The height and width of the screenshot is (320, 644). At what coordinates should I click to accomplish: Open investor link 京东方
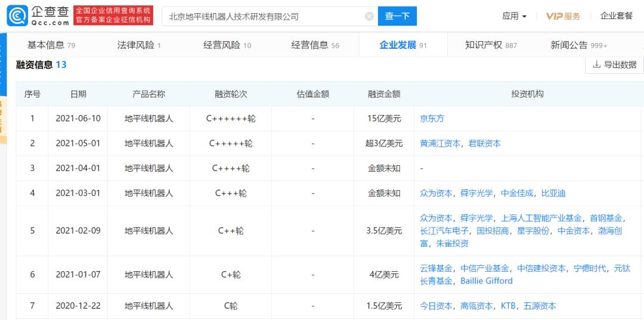coord(432,119)
